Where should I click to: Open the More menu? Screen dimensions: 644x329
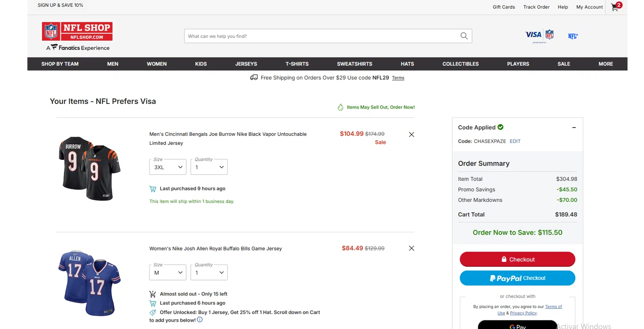point(606,64)
